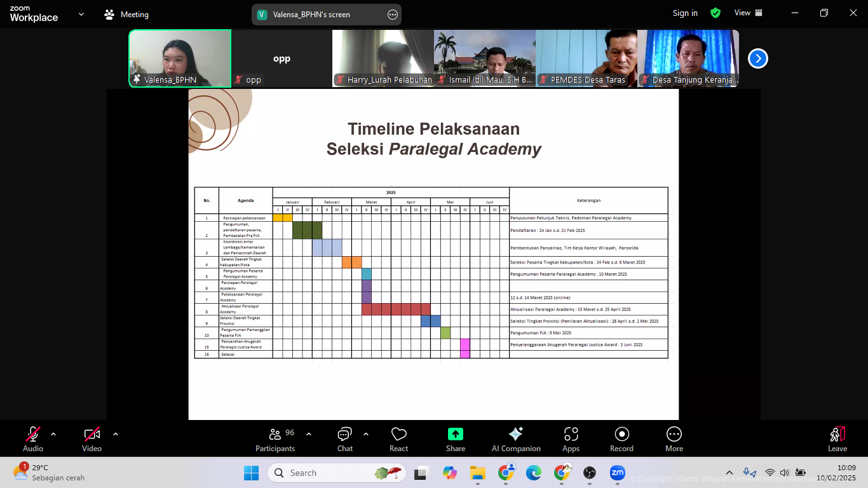Open the Chat panel
Viewport: 868px width, 488px height.
pyautogui.click(x=345, y=439)
